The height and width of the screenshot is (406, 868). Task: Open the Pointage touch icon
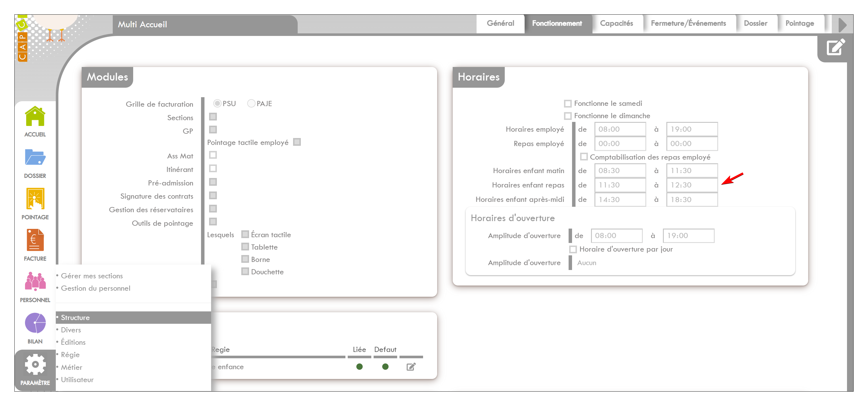coord(35,199)
